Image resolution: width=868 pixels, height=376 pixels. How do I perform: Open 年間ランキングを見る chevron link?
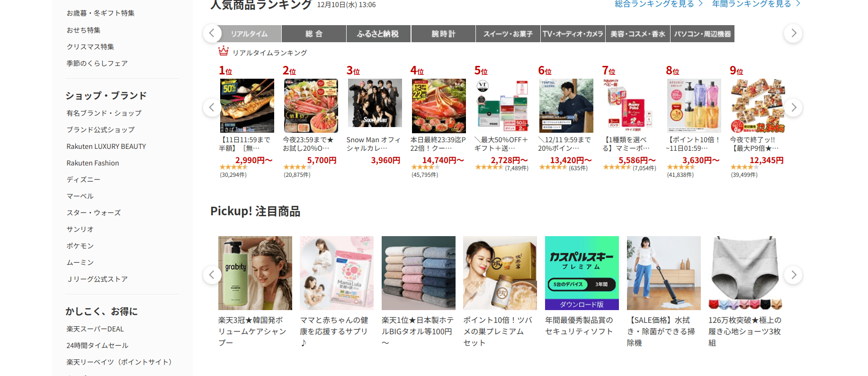756,4
